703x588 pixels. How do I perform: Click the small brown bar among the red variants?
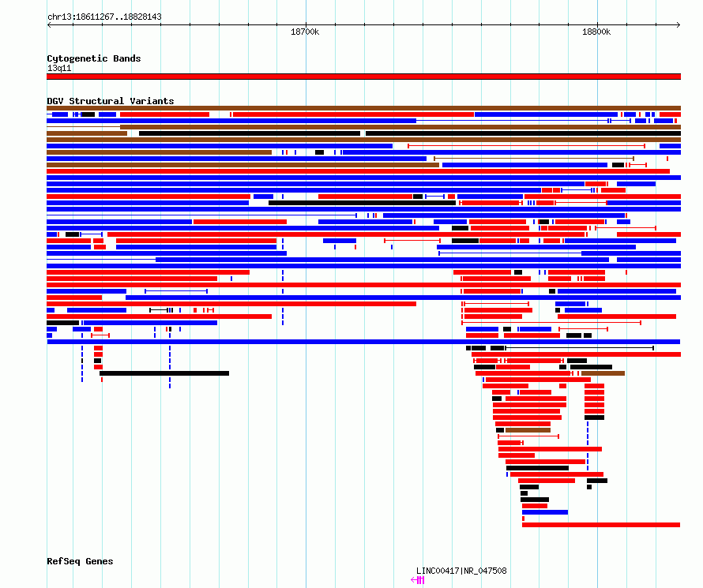tap(528, 430)
